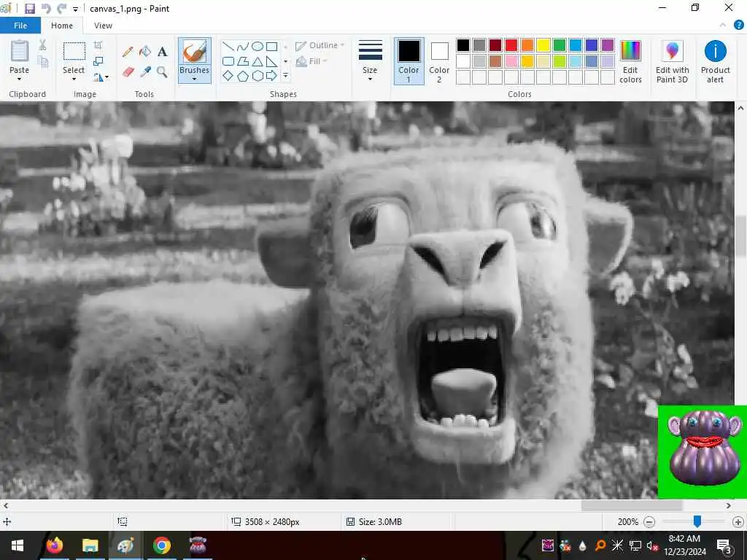This screenshot has height=560, width=747.
Task: Choose the Hexagon shape
Action: pos(258,76)
